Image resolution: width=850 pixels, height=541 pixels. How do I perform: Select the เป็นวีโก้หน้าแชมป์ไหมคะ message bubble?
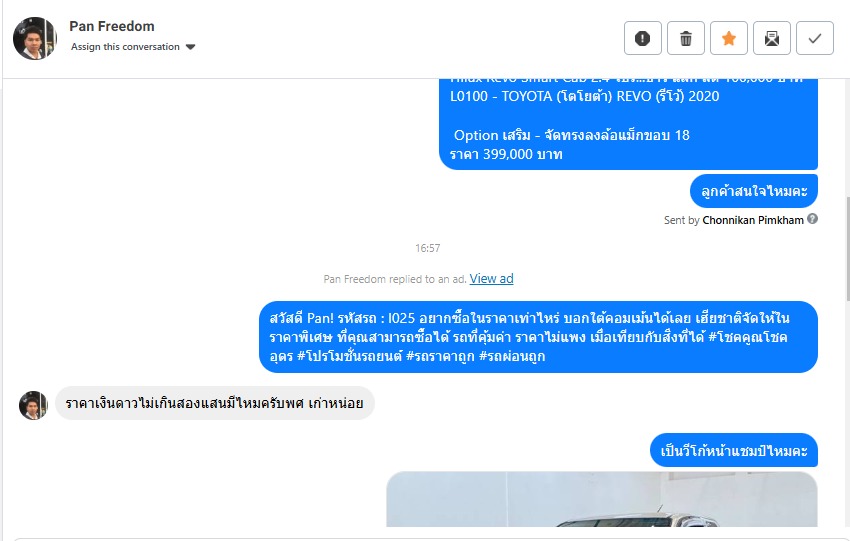coord(733,450)
